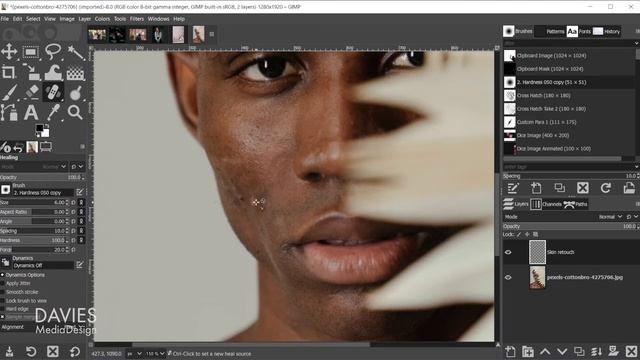The image size is (640, 360).
Task: Open the brush filter dropdown arrow
Action: pos(636,43)
